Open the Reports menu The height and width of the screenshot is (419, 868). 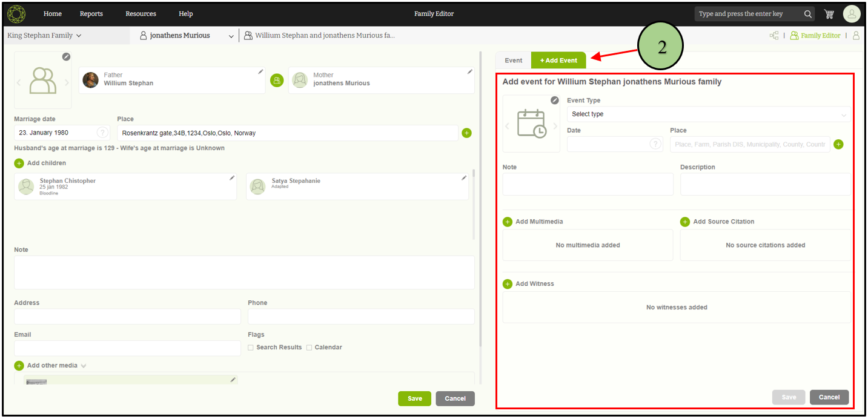(x=91, y=14)
